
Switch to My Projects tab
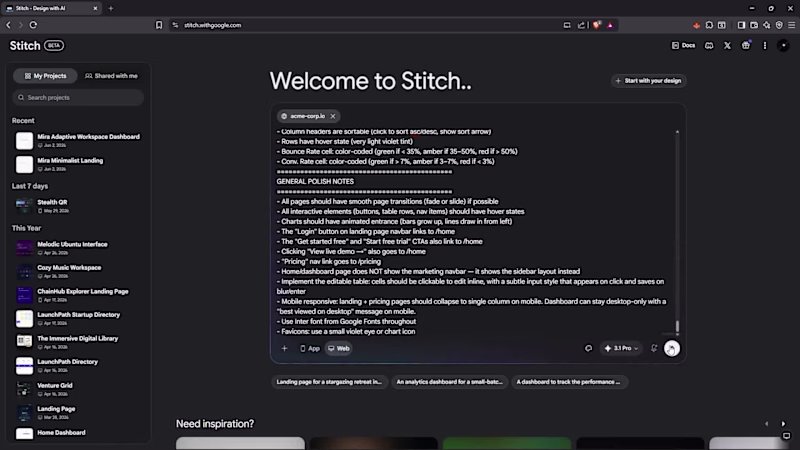click(x=45, y=76)
